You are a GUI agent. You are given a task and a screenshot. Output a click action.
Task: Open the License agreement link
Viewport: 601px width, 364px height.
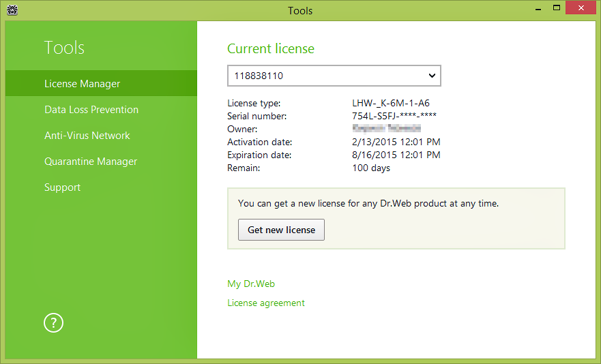266,303
